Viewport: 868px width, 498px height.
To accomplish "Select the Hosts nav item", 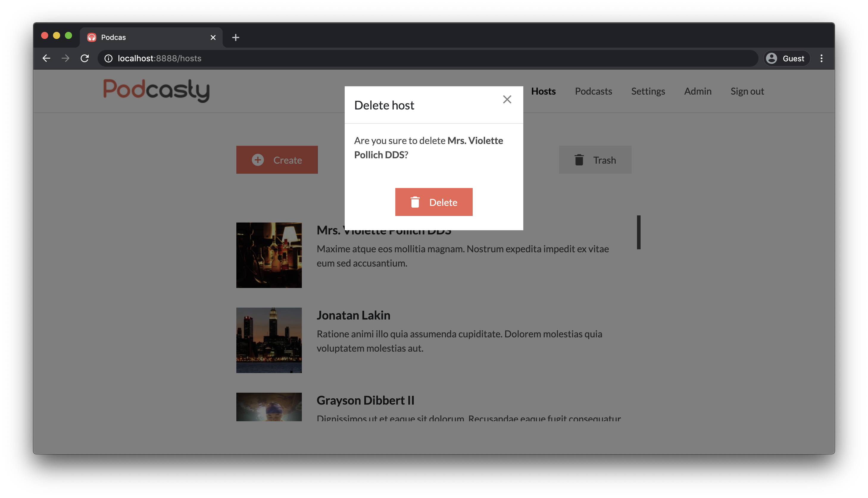I will (543, 91).
